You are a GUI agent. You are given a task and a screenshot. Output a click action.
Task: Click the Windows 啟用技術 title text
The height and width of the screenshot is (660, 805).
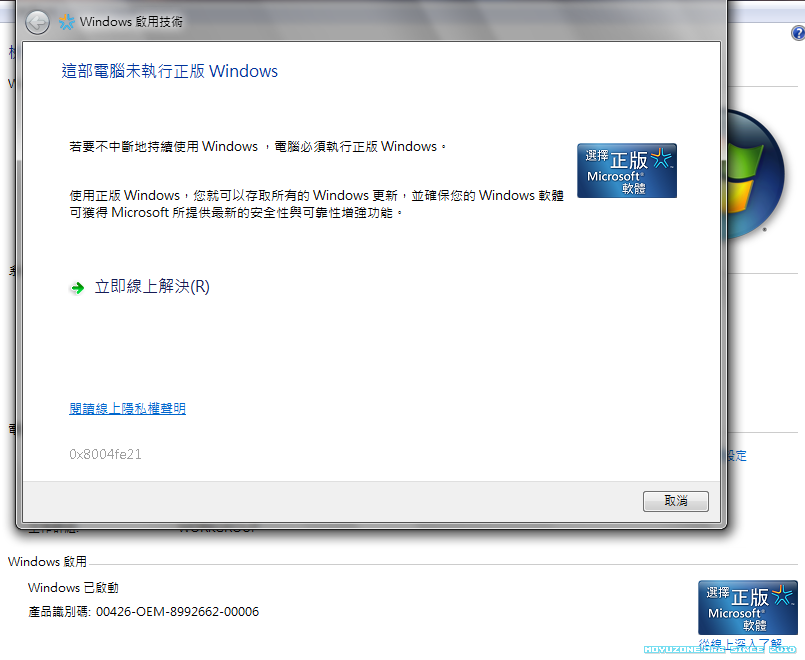click(x=131, y=22)
